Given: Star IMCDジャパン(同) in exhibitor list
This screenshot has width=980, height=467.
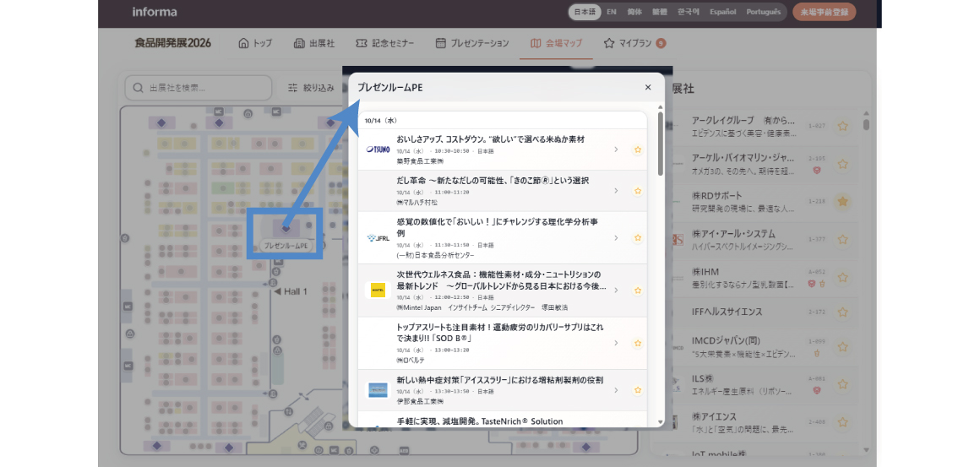Looking at the screenshot, I should point(842,347).
